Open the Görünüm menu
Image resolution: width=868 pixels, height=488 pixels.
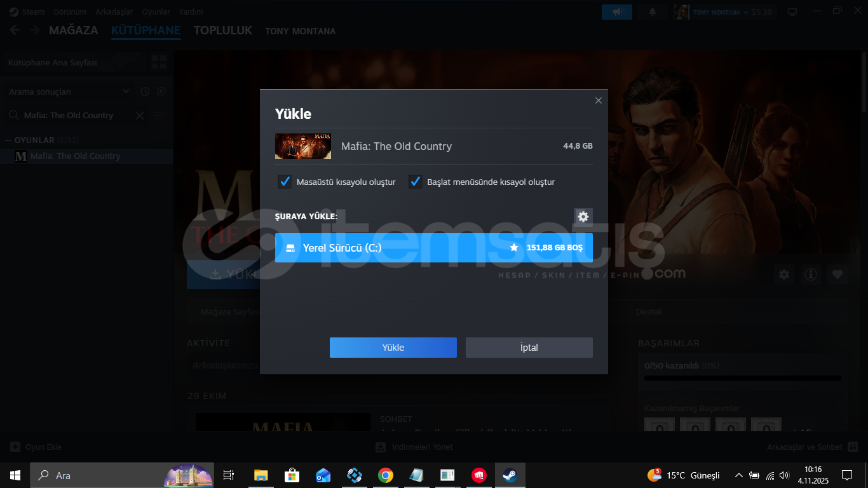(70, 11)
